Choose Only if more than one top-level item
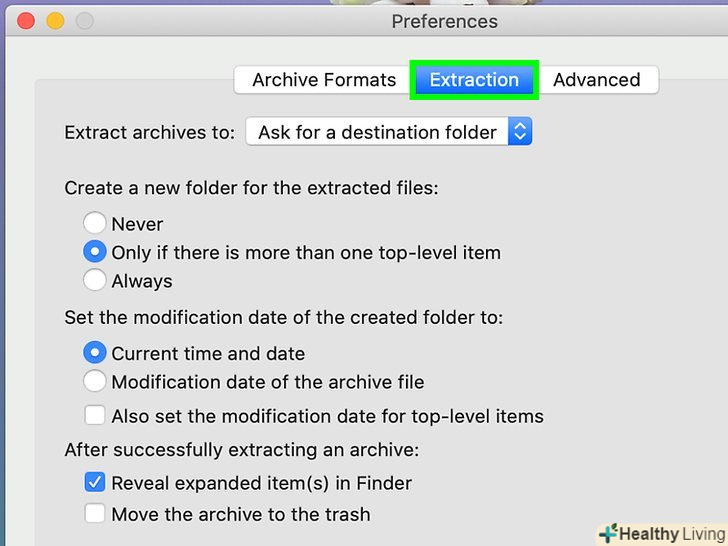Screen dimensions: 728x546 click(95, 252)
